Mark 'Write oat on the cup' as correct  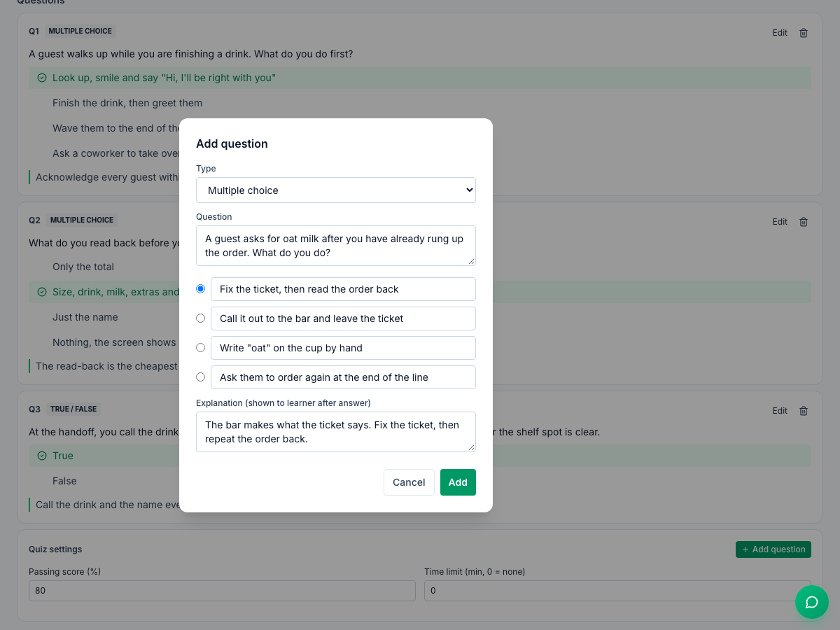(201, 348)
